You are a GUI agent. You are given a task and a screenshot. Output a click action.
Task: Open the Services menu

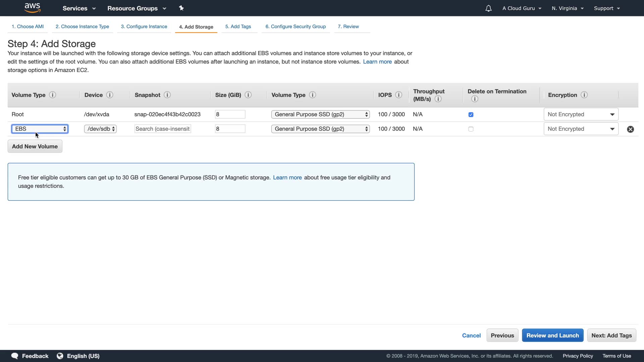(x=79, y=8)
